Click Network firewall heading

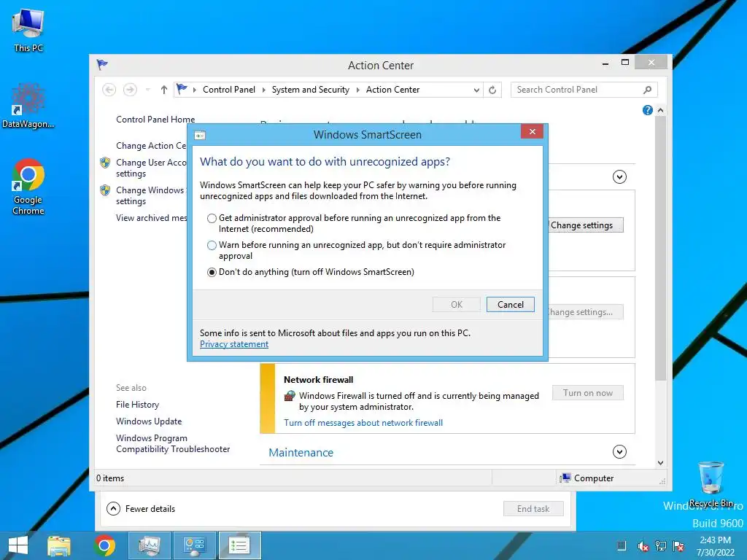[x=318, y=379]
